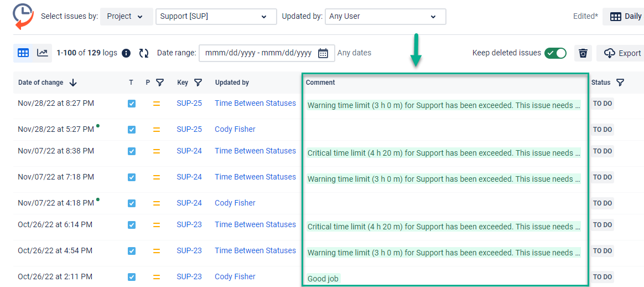Click priority icon for Nov/28/22 5:27 PM row
The width and height of the screenshot is (644, 287).
click(157, 130)
